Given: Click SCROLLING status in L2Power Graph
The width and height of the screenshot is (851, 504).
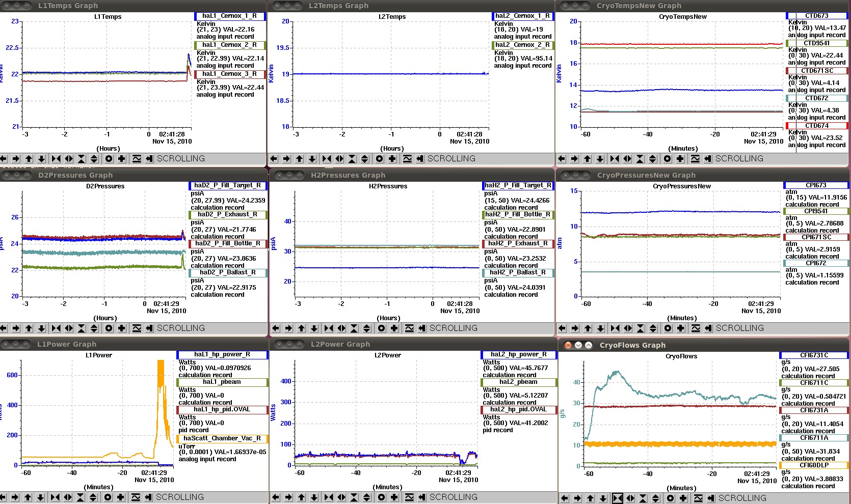Looking at the screenshot, I should [454, 497].
